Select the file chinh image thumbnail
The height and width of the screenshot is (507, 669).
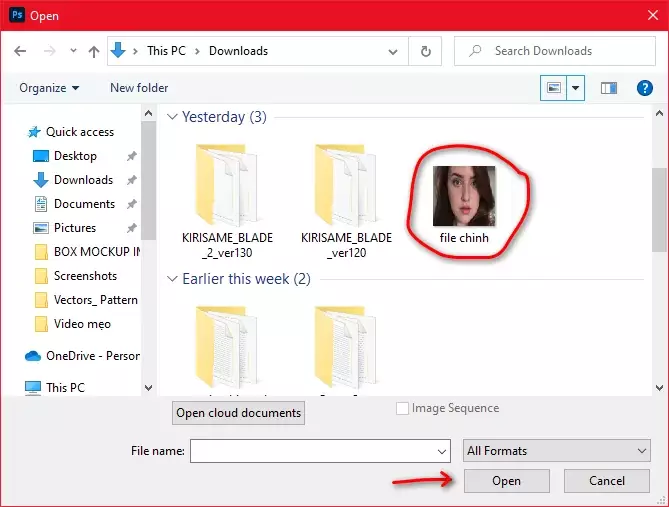click(464, 196)
